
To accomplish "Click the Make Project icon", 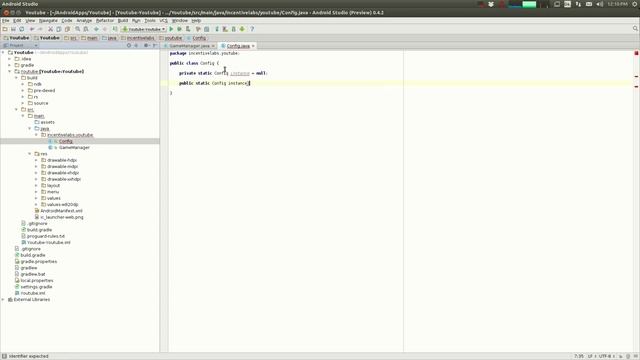I will (x=115, y=29).
